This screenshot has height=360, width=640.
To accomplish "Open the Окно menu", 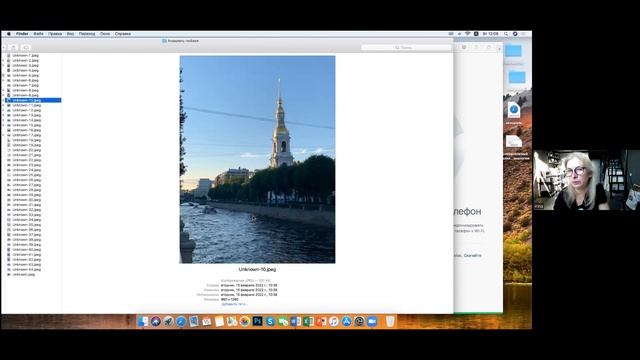I will point(105,34).
